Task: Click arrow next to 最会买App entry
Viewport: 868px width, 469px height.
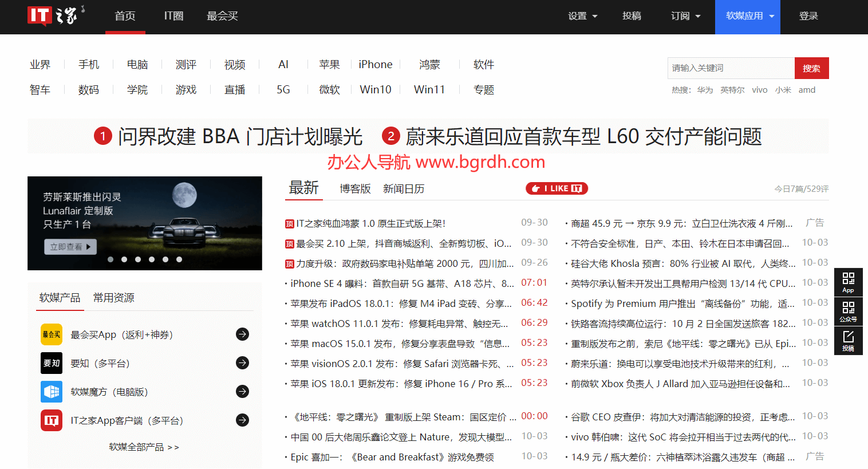Action: (x=243, y=334)
